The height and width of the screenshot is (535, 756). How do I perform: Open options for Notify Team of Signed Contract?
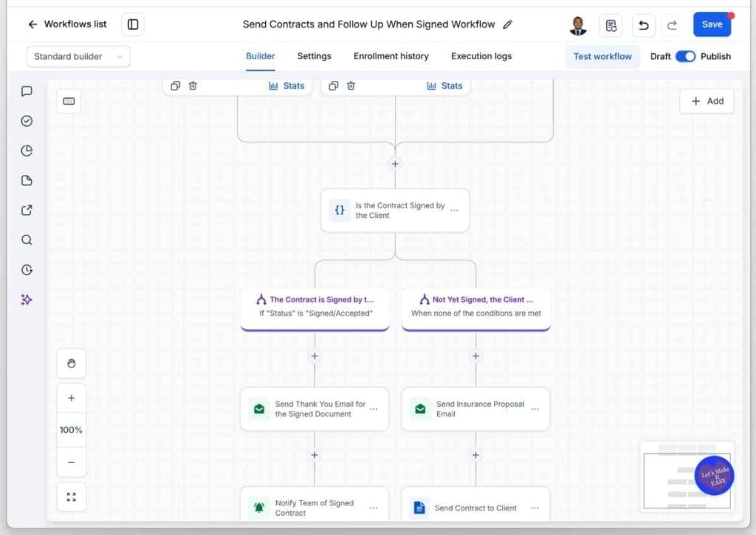[374, 508]
